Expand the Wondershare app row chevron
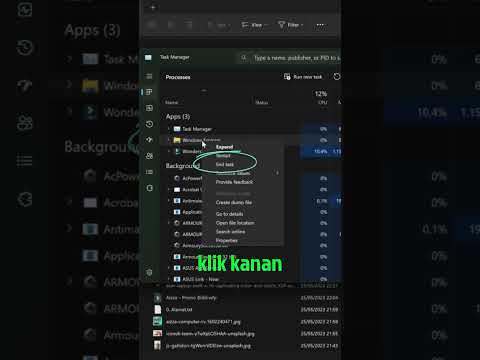The width and height of the screenshot is (480, 360). (x=169, y=151)
